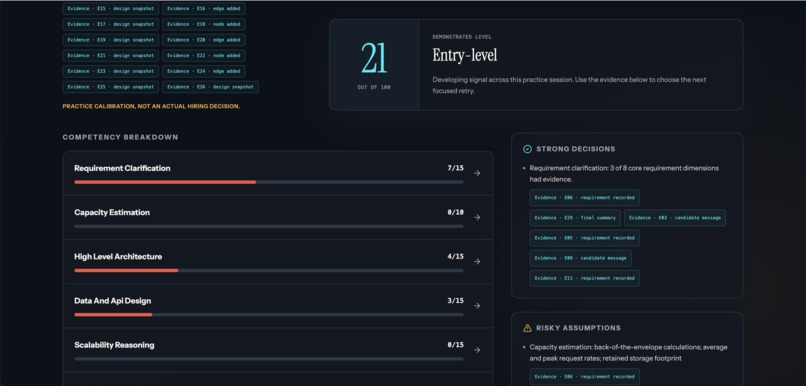Click the 'COMPETENCY BREAKDOWN' heading

(x=120, y=137)
